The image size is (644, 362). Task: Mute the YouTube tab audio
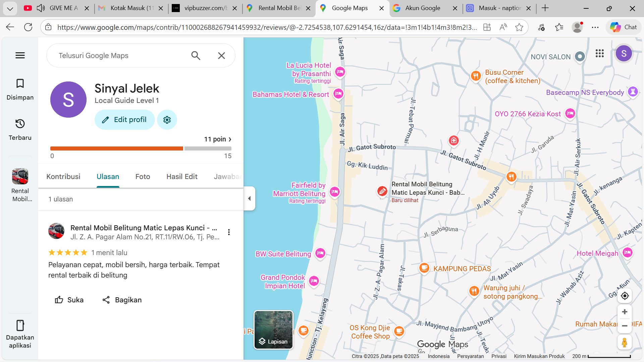click(x=41, y=8)
